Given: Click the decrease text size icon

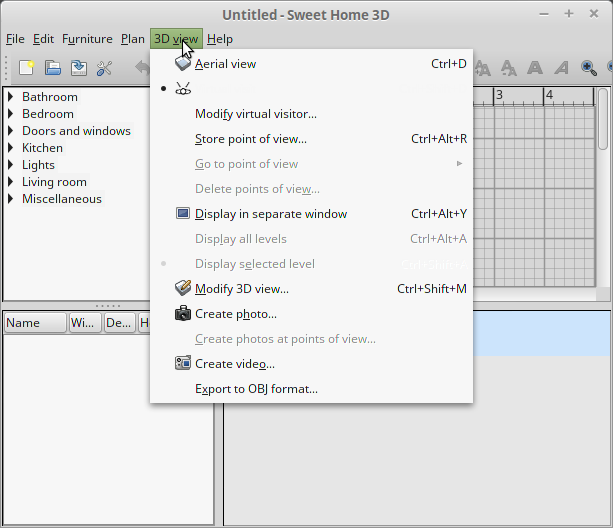Looking at the screenshot, I should 509,68.
